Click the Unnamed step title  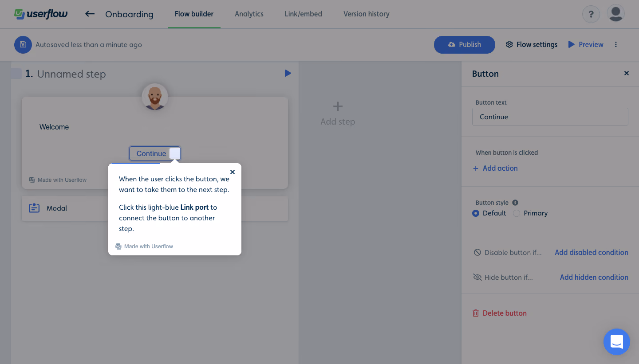coord(71,74)
